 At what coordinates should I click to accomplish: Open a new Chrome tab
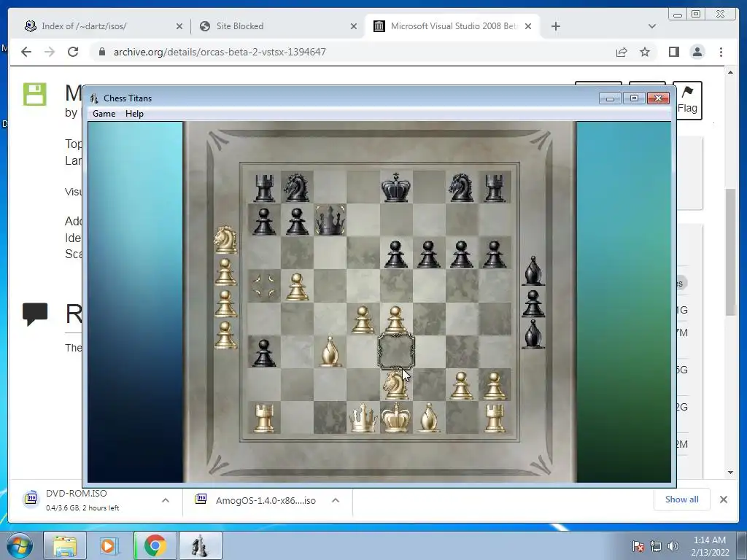pos(555,26)
